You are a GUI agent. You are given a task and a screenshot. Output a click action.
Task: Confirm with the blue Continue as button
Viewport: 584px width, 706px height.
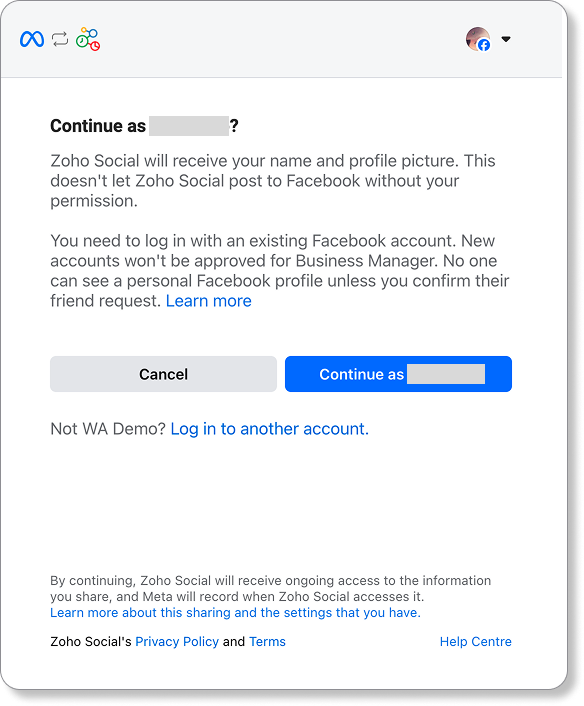tap(398, 374)
